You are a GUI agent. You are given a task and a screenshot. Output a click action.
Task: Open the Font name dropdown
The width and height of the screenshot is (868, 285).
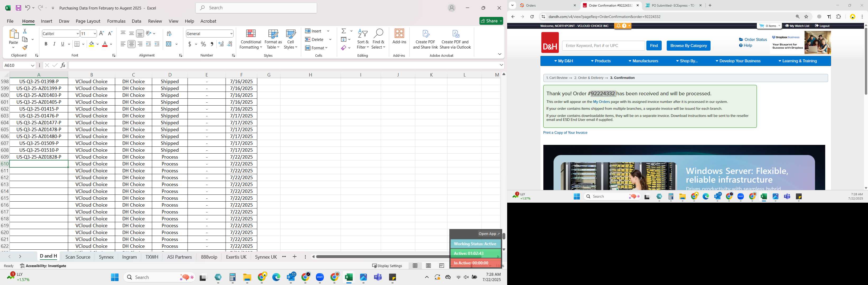pos(77,34)
